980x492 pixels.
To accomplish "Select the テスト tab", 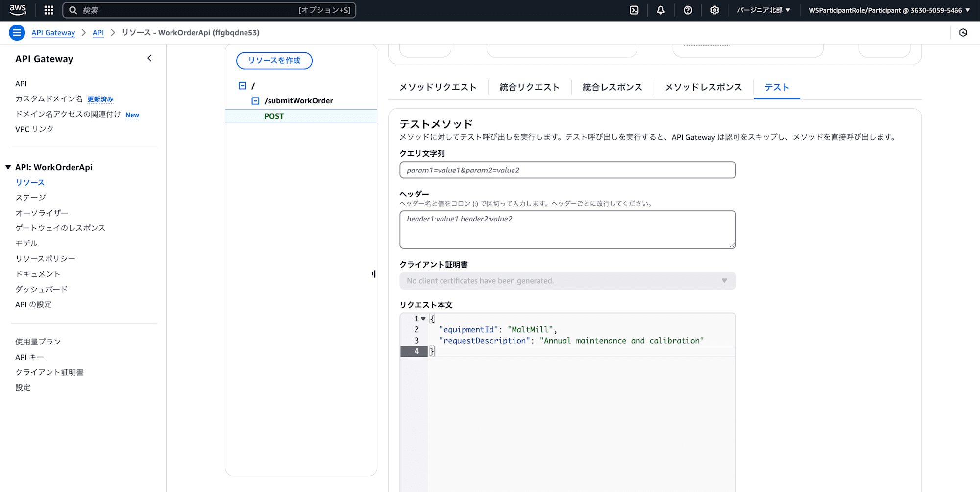I will 777,87.
